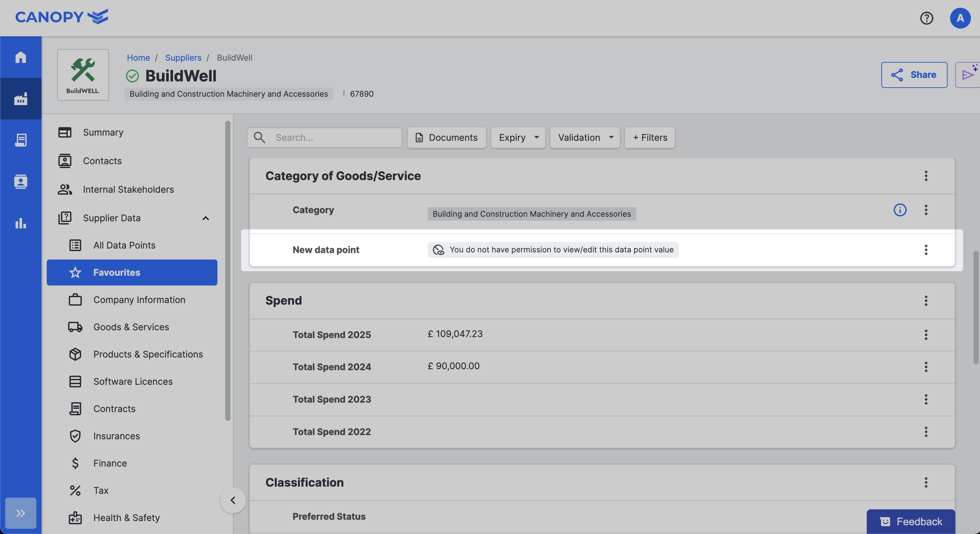This screenshot has height=534, width=980.
Task: Click the £ 109,047.23 value
Action: pos(455,334)
